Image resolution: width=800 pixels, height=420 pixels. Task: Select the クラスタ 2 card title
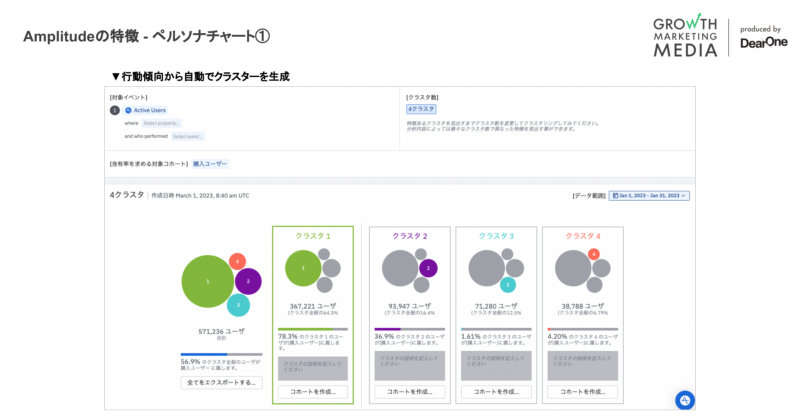click(410, 236)
